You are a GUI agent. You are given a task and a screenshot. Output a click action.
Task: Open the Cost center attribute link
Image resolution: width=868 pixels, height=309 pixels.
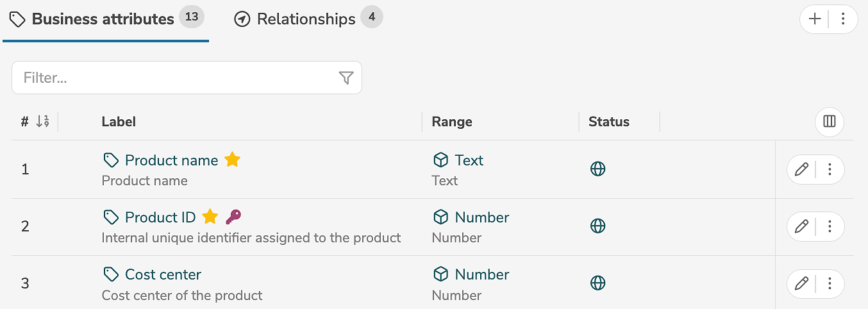(x=163, y=274)
